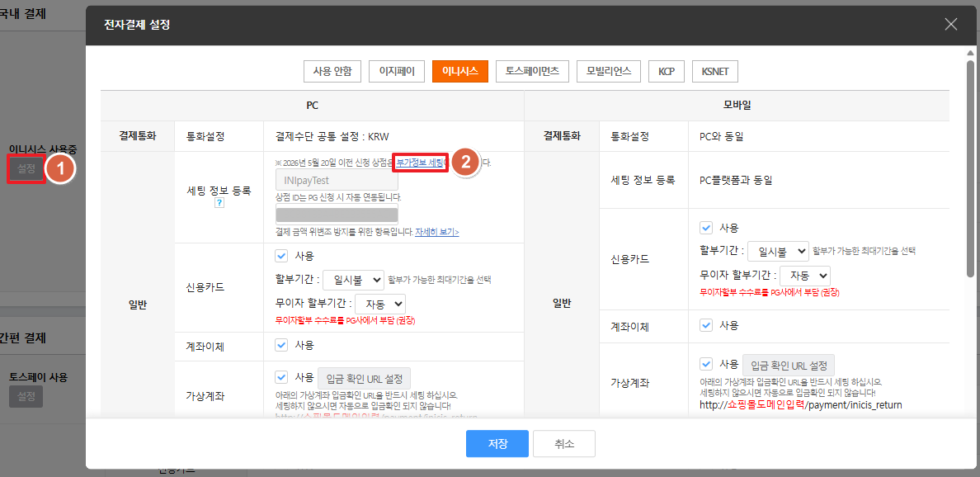Click the blue 저장 button
The height and width of the screenshot is (477, 980).
coord(497,444)
